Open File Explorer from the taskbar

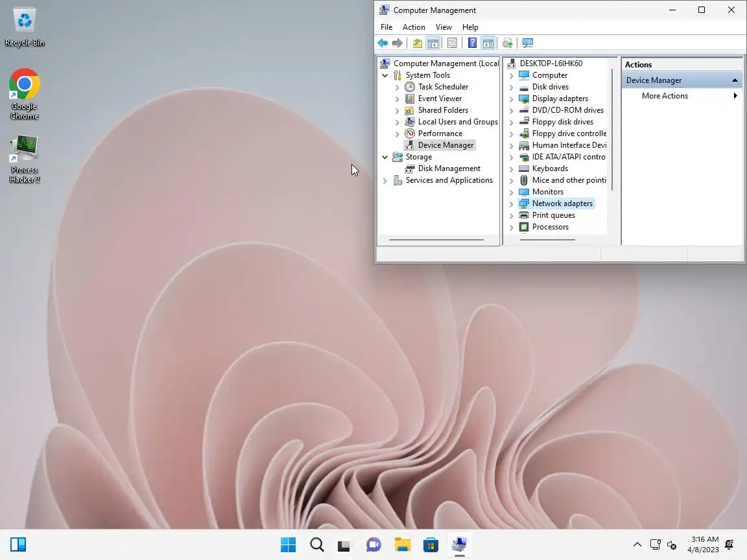click(403, 544)
